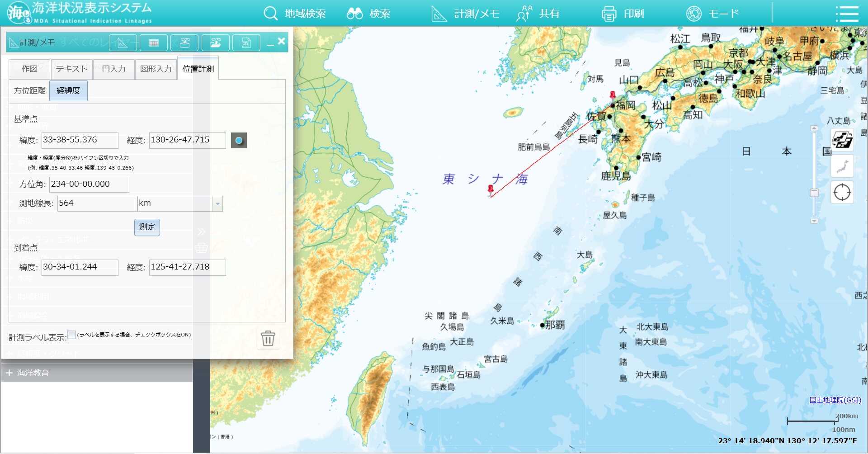Open the 検索 binoculars search

pyautogui.click(x=368, y=14)
